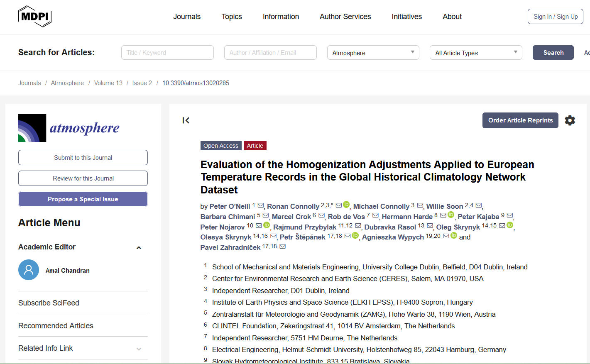This screenshot has height=364, width=590.
Task: Open Recommended Articles link
Action: (56, 326)
